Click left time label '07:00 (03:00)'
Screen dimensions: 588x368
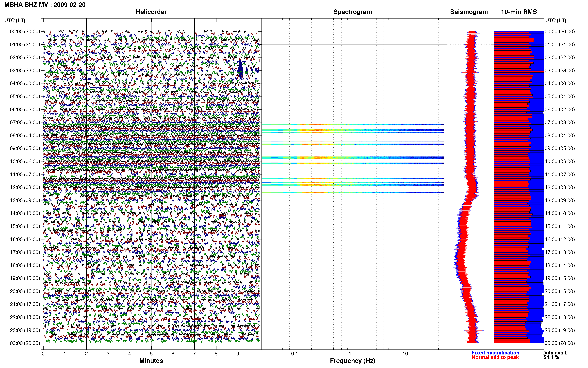(x=25, y=122)
